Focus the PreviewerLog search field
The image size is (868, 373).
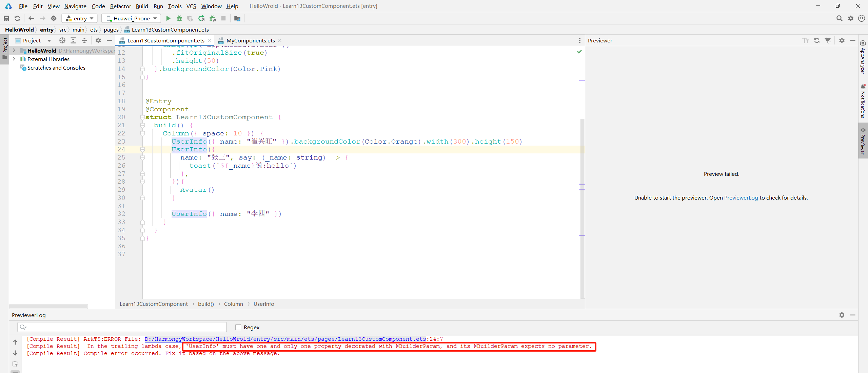click(122, 327)
